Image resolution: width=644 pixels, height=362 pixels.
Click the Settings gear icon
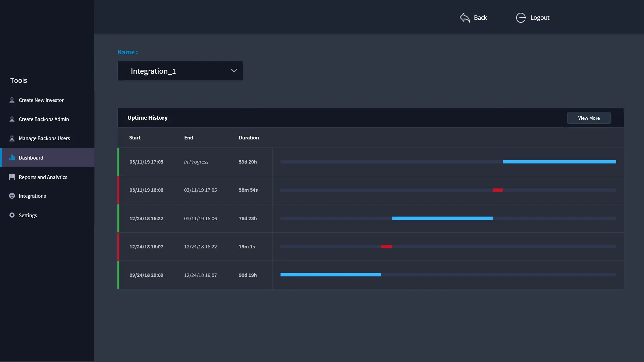pyautogui.click(x=12, y=215)
